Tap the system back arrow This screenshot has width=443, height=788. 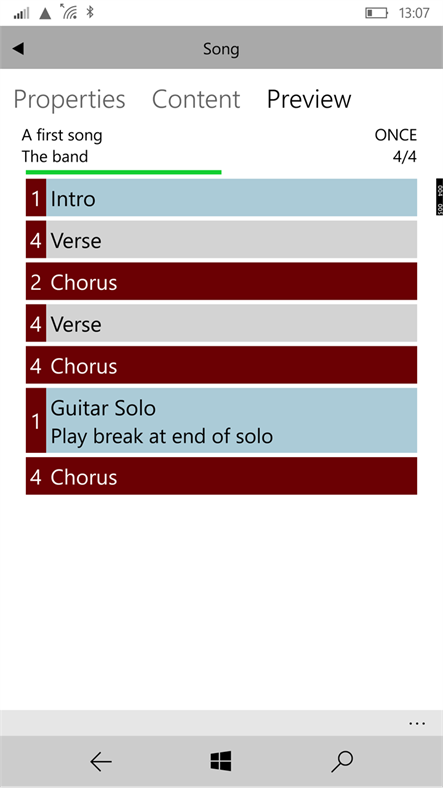coord(101,762)
